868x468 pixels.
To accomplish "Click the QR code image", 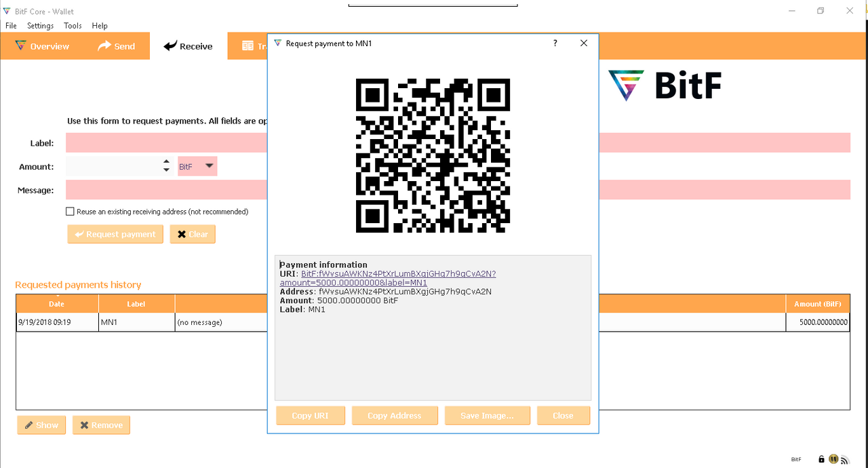I will pos(433,156).
